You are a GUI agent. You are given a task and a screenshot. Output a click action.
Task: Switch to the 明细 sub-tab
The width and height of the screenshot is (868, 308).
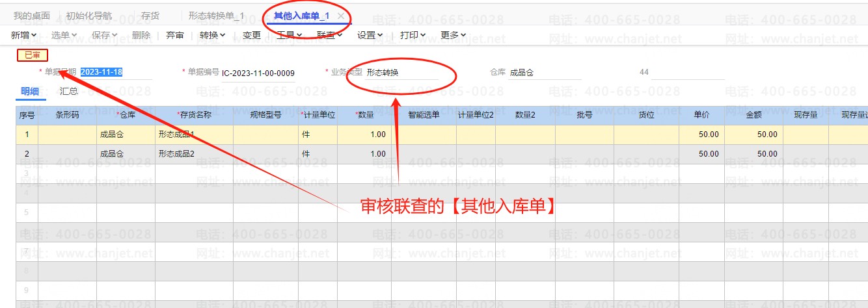coord(30,91)
